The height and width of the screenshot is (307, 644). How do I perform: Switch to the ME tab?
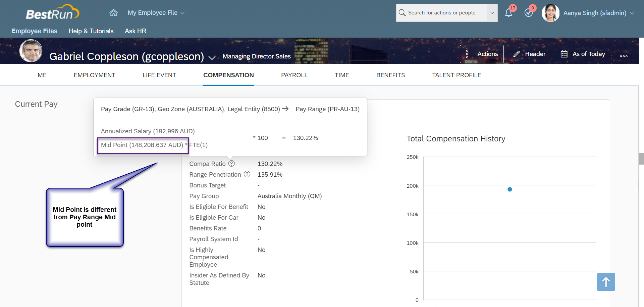pyautogui.click(x=42, y=75)
